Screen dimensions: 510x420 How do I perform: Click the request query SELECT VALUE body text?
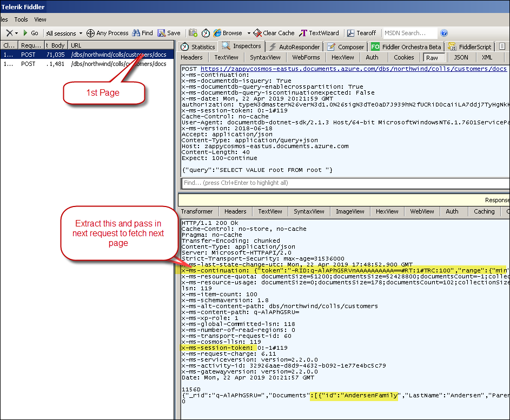point(257,170)
